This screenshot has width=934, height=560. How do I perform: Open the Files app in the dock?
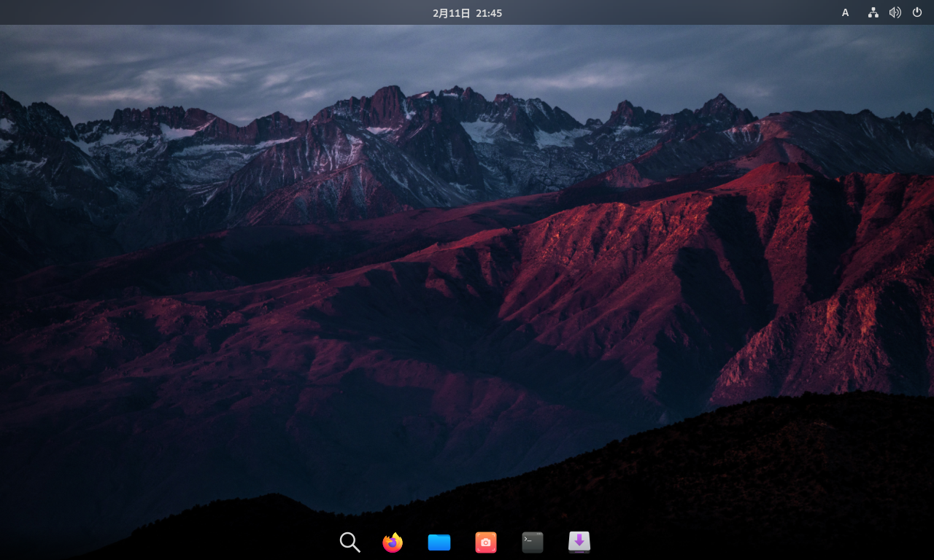[439, 542]
